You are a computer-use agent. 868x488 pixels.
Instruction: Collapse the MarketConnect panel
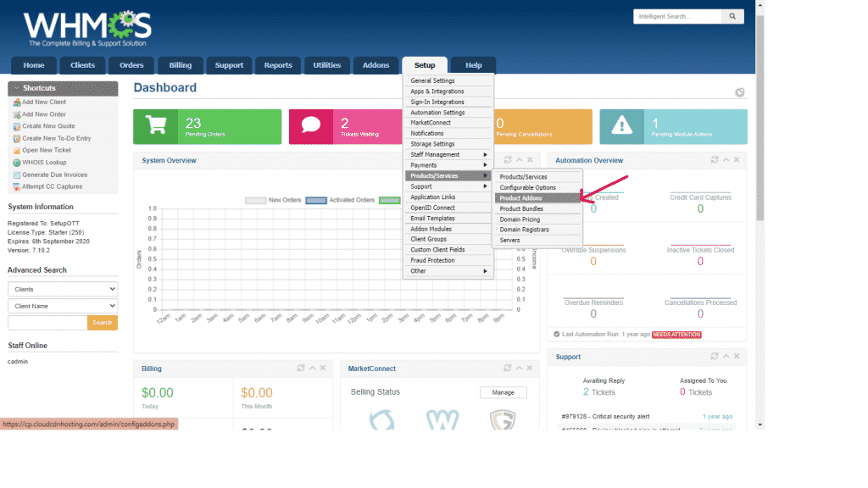pos(519,368)
